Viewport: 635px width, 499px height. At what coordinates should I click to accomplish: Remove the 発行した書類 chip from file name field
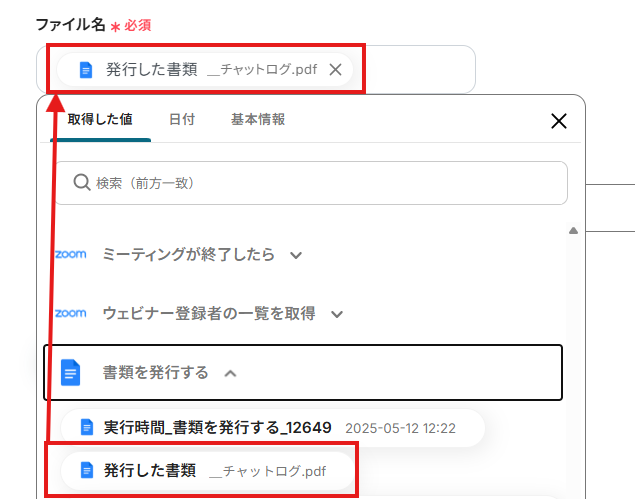(x=335, y=70)
